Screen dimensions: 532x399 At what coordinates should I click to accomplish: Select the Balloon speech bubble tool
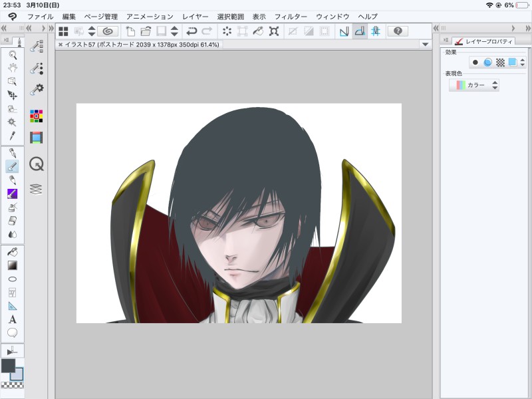point(13,333)
